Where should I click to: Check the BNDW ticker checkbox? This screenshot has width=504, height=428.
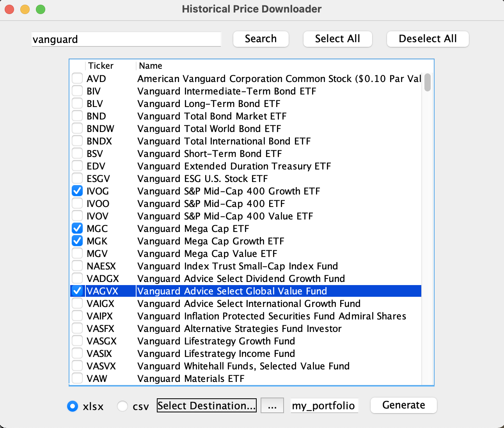(x=77, y=128)
